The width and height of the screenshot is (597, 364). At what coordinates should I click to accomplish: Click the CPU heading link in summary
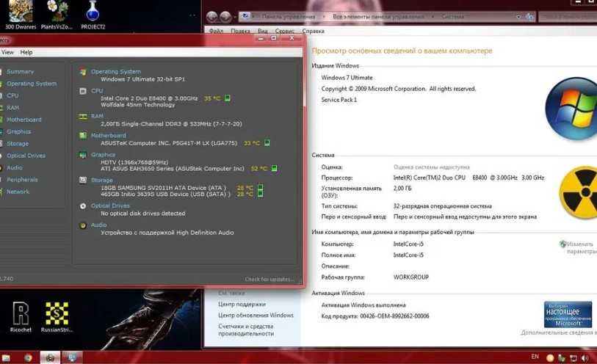pyautogui.click(x=97, y=90)
